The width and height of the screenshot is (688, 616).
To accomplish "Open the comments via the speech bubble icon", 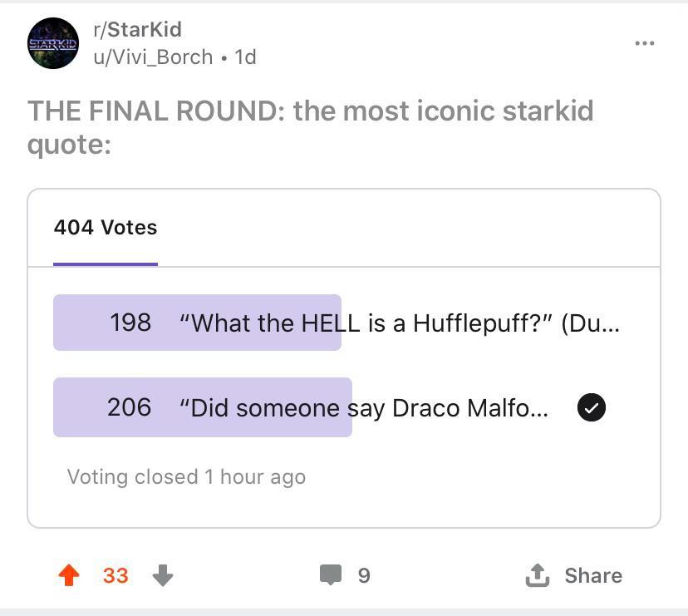I will pos(331,574).
